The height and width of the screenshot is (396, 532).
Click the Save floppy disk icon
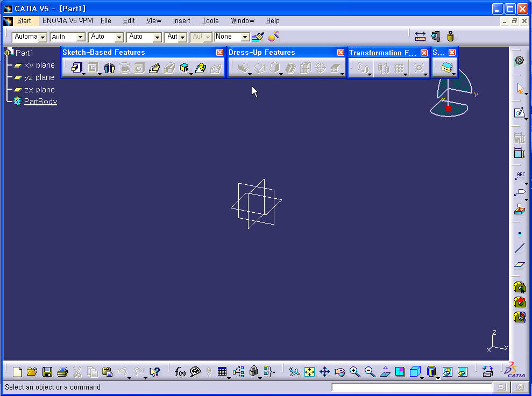coord(47,372)
